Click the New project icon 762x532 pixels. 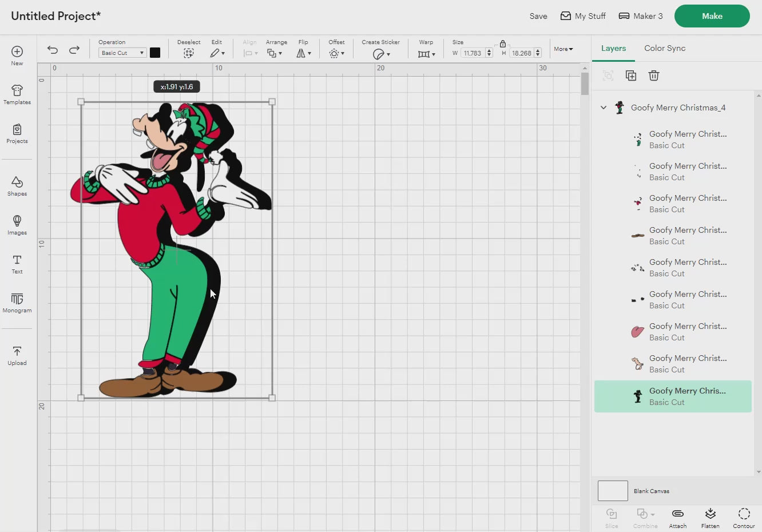[x=17, y=55]
